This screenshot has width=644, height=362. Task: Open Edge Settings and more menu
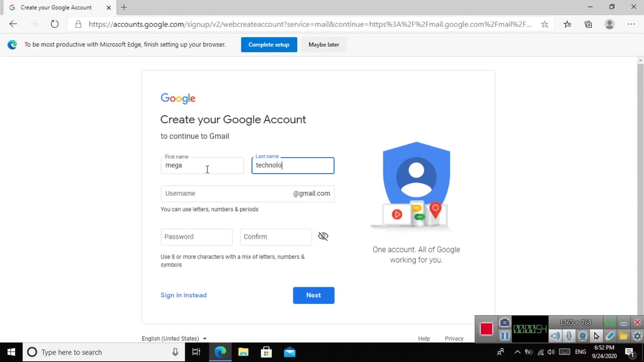pyautogui.click(x=631, y=24)
